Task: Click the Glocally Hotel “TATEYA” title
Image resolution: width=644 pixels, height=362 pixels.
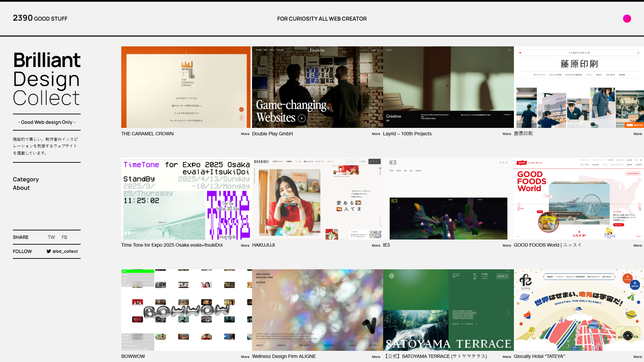Action: [539, 356]
